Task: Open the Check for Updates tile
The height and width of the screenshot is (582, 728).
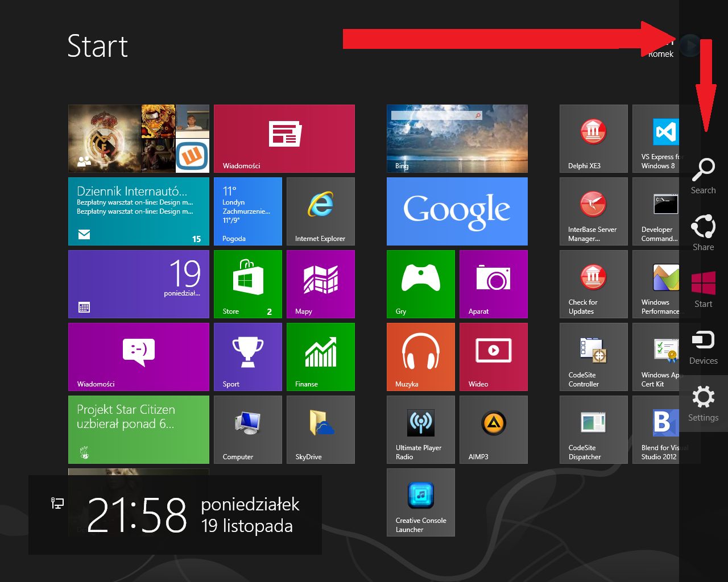Action: (x=594, y=284)
